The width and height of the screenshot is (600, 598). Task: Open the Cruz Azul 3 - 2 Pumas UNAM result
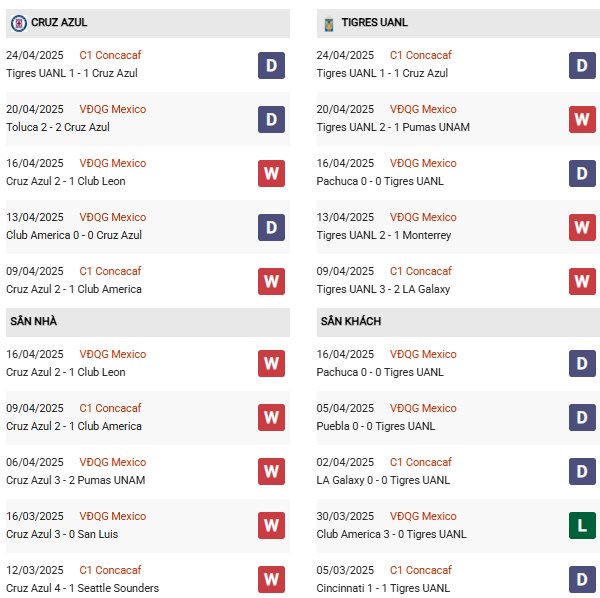tap(75, 480)
